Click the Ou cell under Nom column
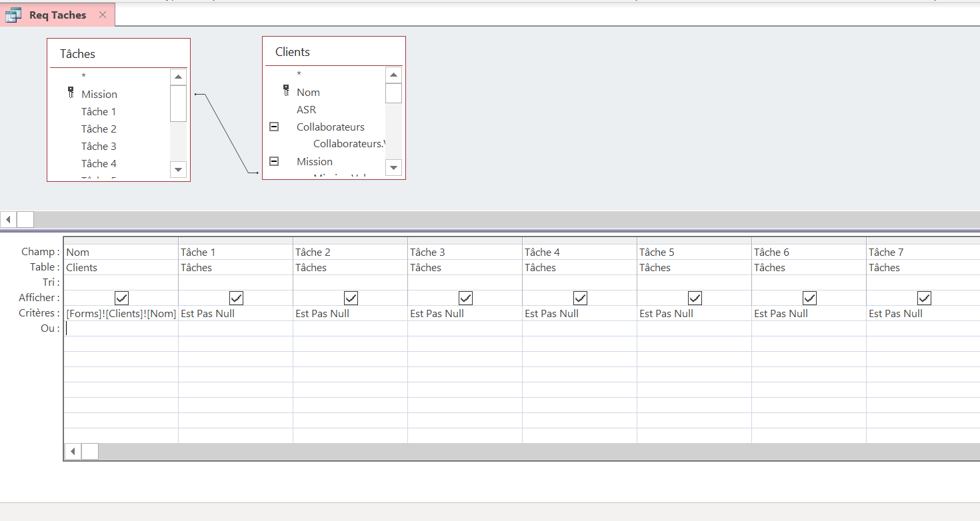The height and width of the screenshot is (521, 980). [121, 328]
